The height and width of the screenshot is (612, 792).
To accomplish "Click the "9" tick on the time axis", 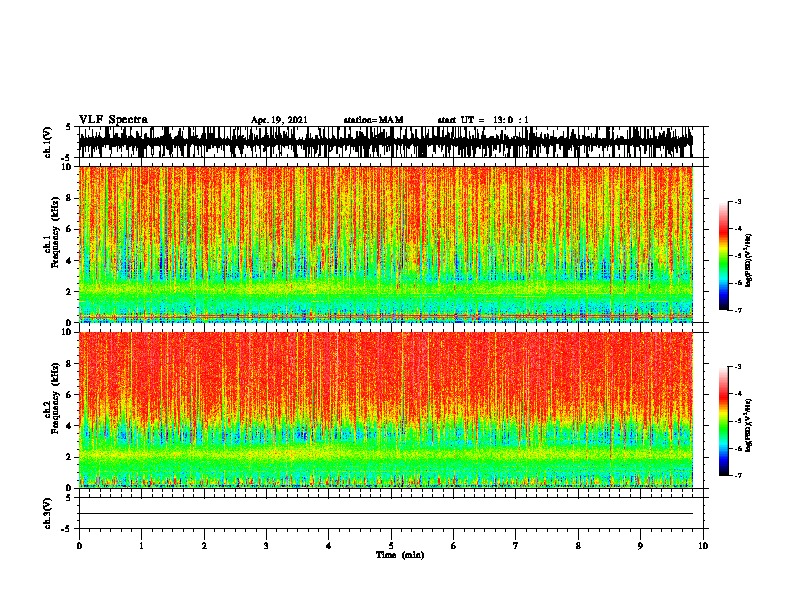I will [x=640, y=546].
